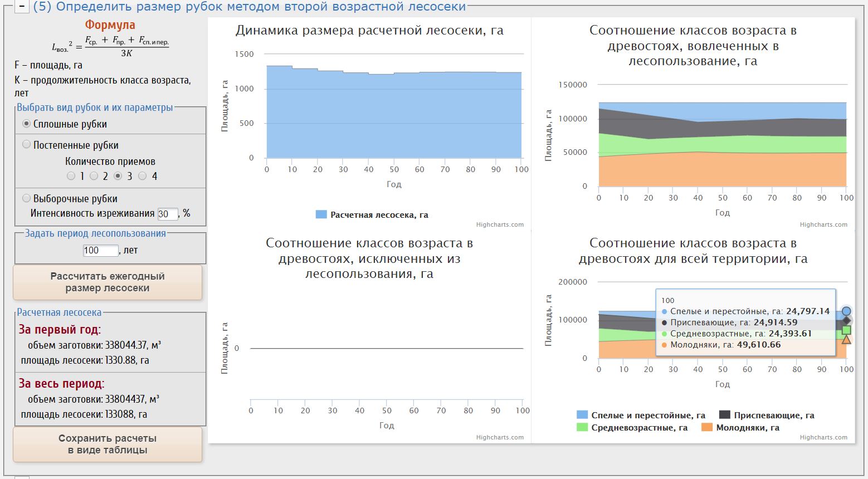868x479 pixels.
Task: Toggle Молодняки legend entry
Action: tap(740, 428)
